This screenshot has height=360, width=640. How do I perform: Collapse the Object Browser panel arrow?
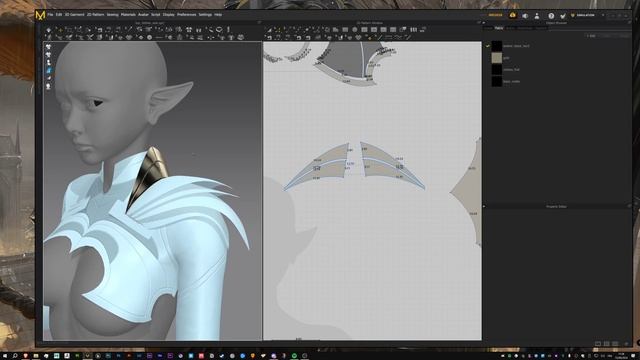click(x=484, y=23)
